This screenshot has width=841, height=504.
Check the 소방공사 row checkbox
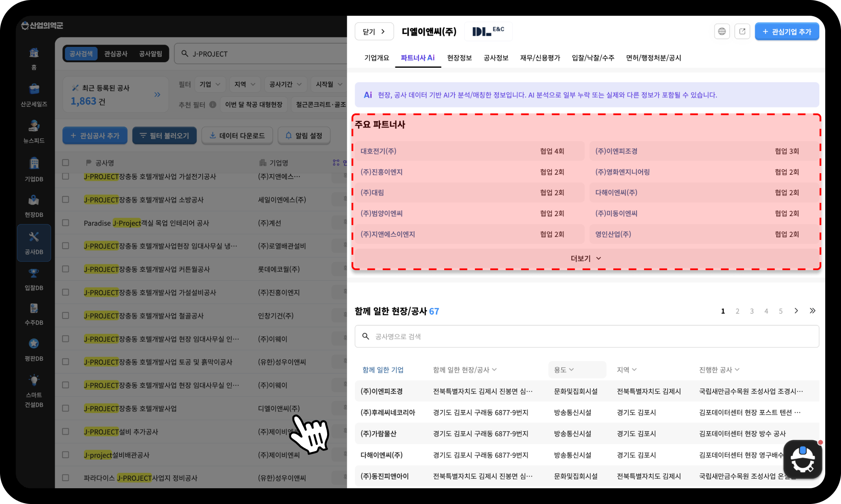(65, 200)
